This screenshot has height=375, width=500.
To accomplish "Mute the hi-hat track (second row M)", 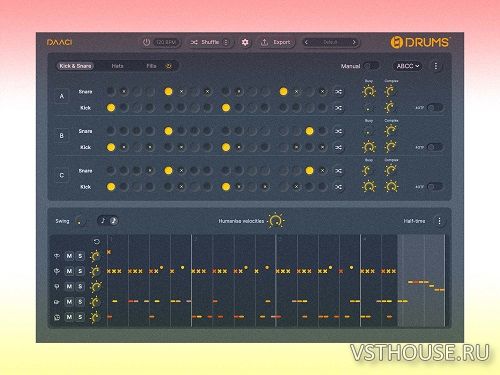I will (69, 271).
